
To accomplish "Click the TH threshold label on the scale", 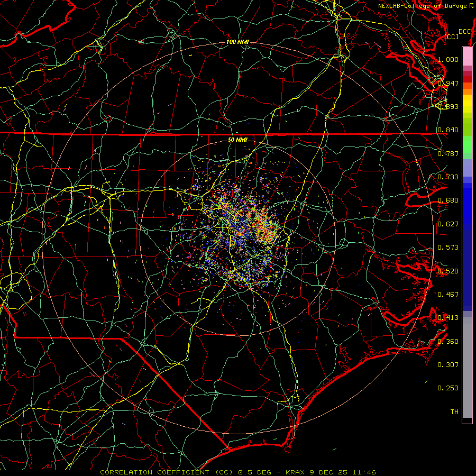I will pos(454,412).
